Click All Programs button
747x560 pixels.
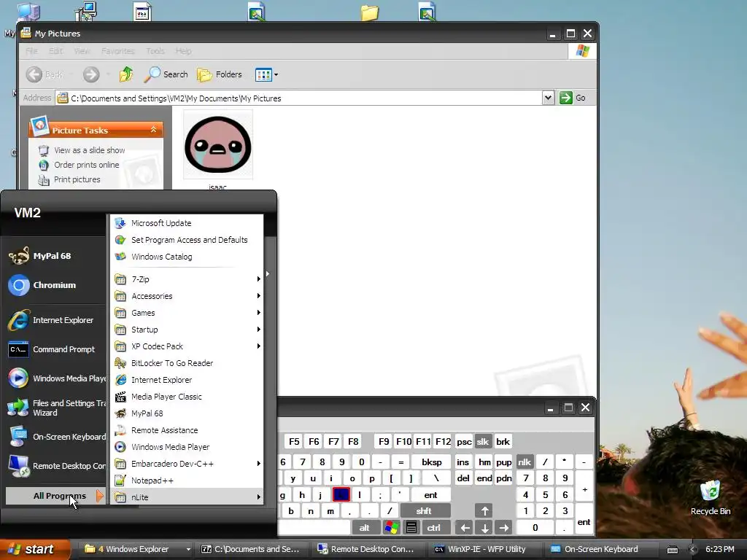click(55, 496)
